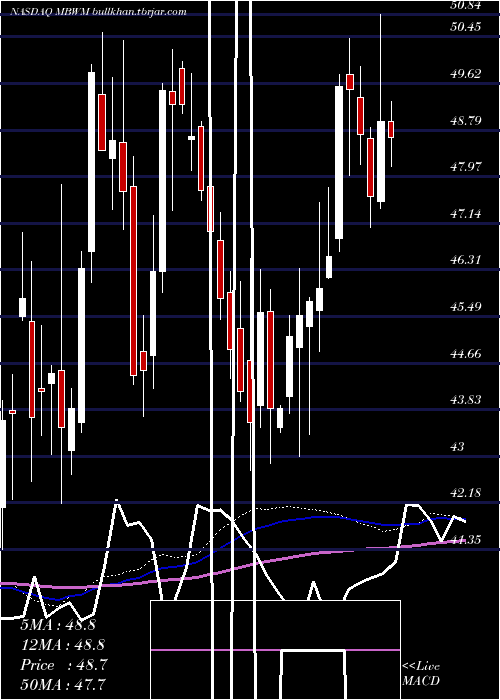Click the 45.49 price level label
The width and height of the screenshot is (500, 700).
click(466, 306)
